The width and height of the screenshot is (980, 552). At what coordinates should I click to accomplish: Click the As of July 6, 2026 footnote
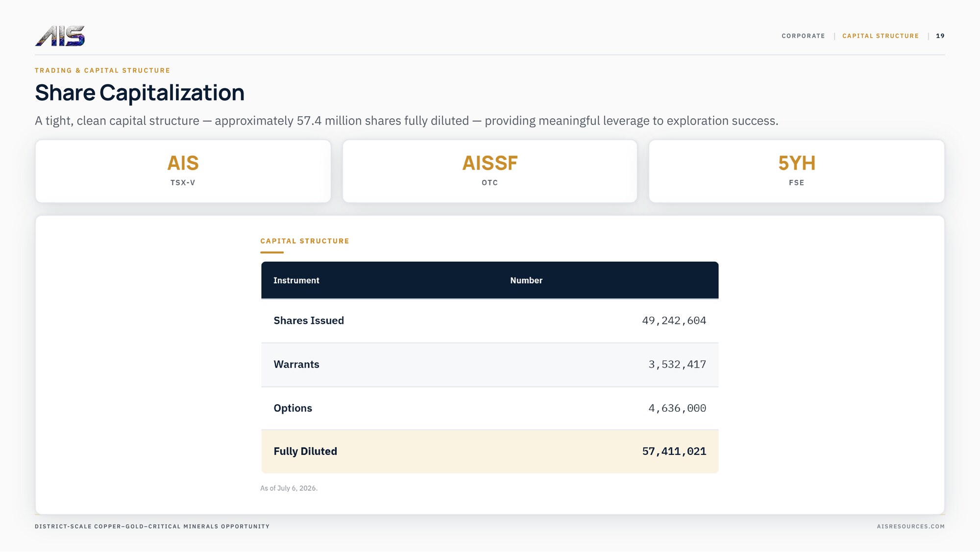289,488
